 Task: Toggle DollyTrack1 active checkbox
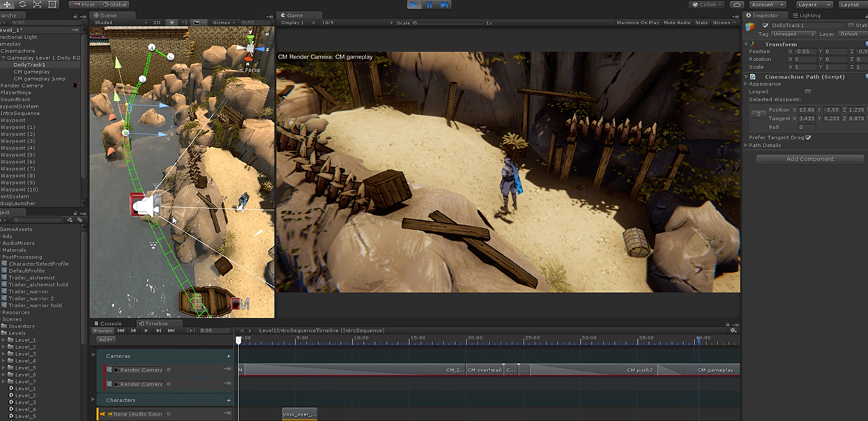[x=766, y=25]
